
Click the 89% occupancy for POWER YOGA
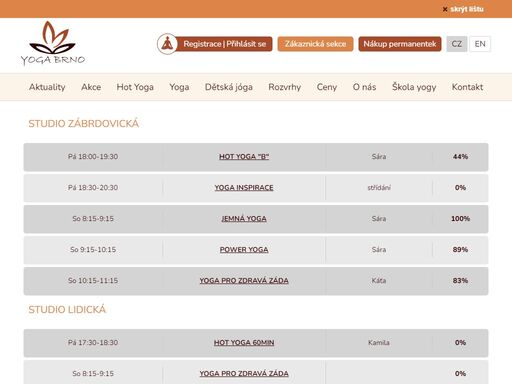tap(460, 250)
